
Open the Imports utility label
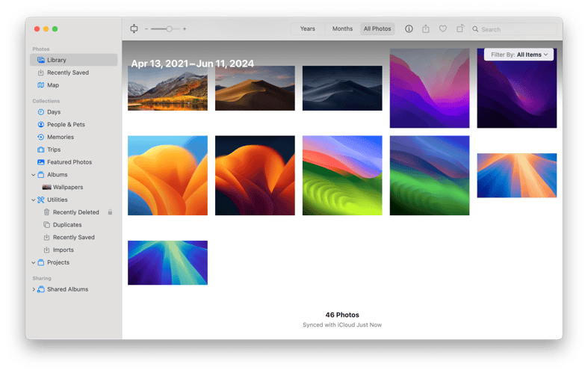coord(63,250)
